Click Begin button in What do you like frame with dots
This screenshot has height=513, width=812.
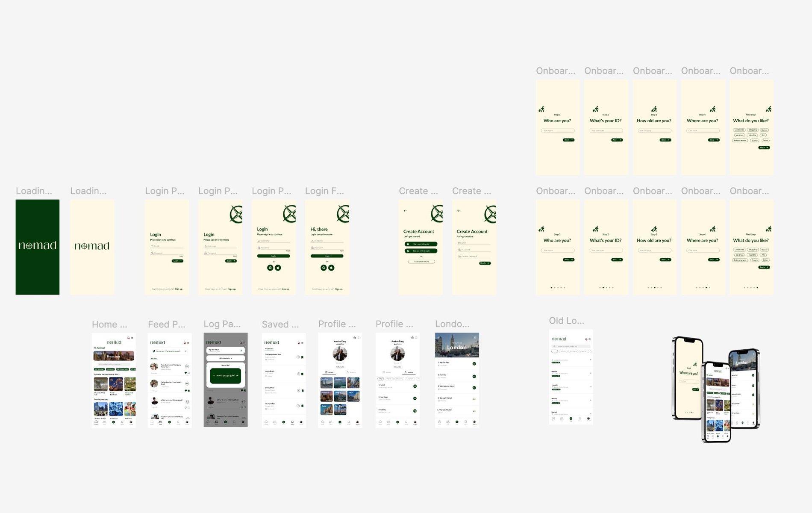[x=764, y=267]
